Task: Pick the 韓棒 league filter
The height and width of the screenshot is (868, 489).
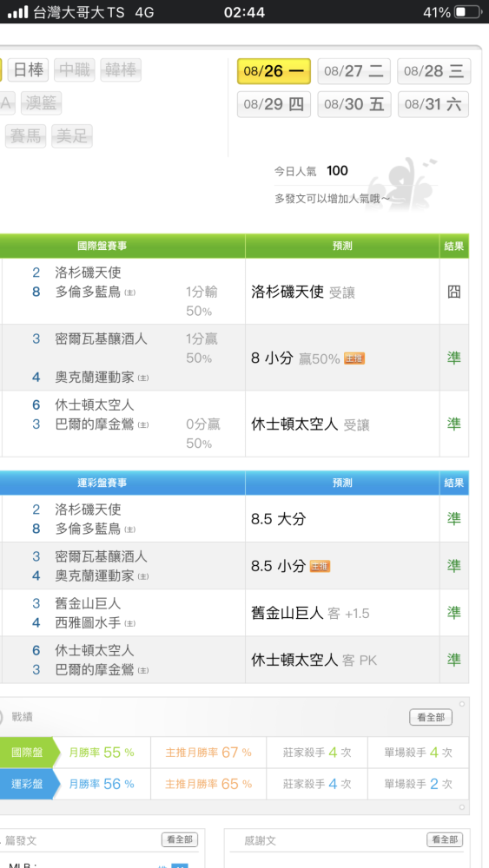Action: 121,70
